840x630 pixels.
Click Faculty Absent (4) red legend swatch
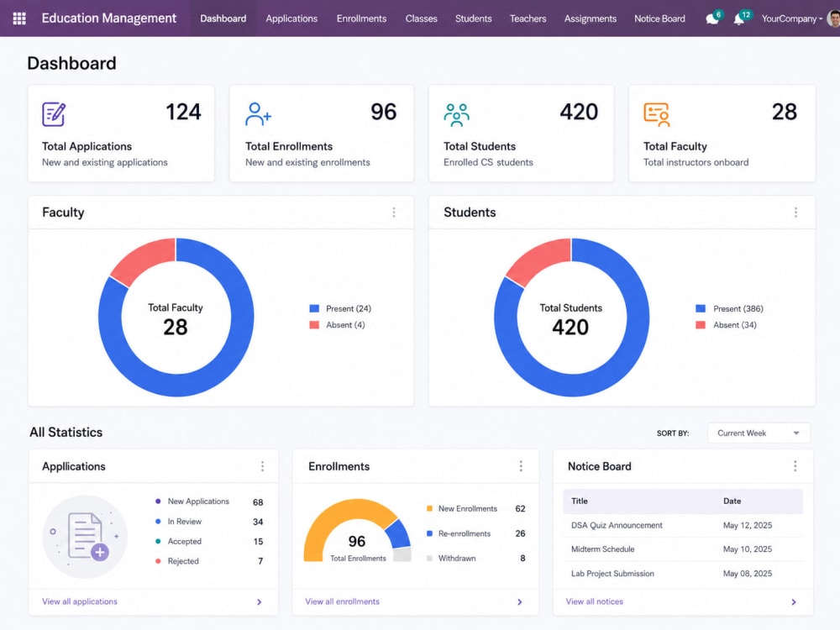(314, 324)
